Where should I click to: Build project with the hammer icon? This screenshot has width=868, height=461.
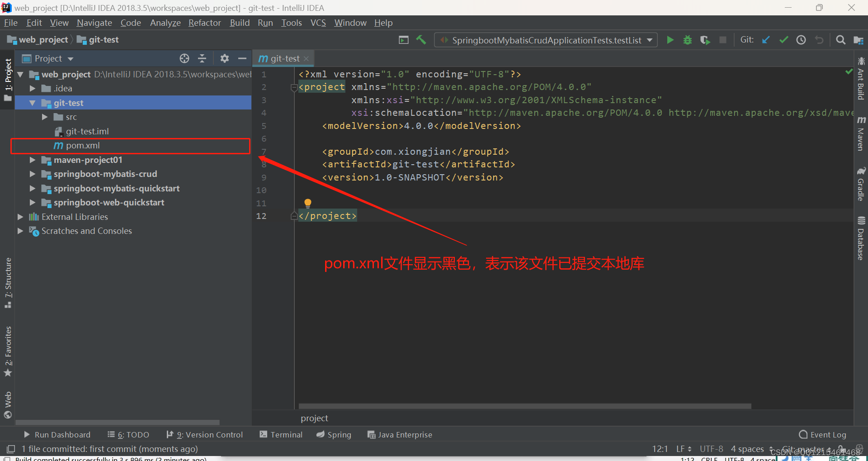(x=421, y=40)
